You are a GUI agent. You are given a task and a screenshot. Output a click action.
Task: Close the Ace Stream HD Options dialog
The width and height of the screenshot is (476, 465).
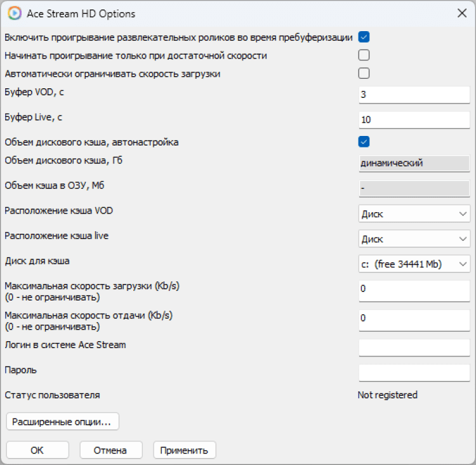coord(461,13)
